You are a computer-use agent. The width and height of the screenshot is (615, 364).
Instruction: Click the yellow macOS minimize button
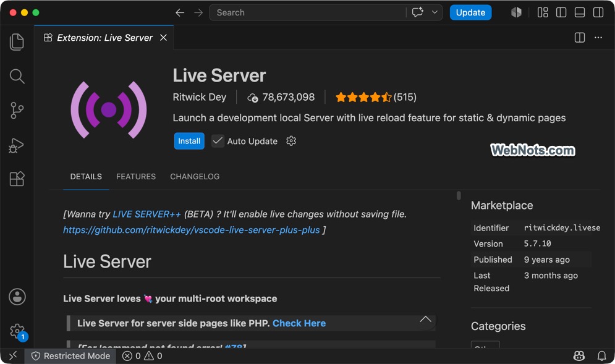point(24,12)
